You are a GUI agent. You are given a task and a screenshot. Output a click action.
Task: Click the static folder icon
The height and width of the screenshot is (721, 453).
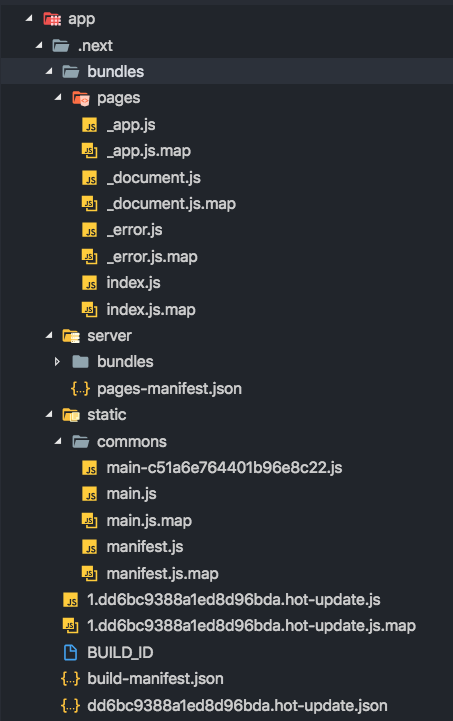pyautogui.click(x=71, y=415)
